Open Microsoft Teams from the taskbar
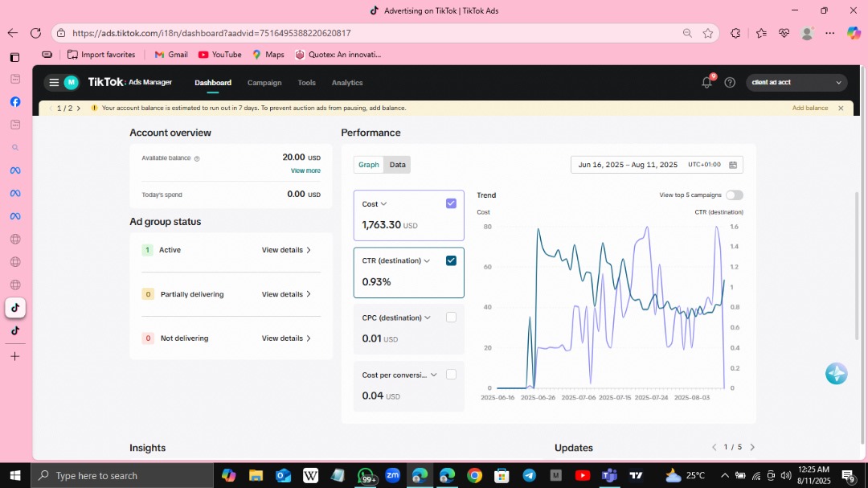Image resolution: width=868 pixels, height=488 pixels. coord(609,475)
